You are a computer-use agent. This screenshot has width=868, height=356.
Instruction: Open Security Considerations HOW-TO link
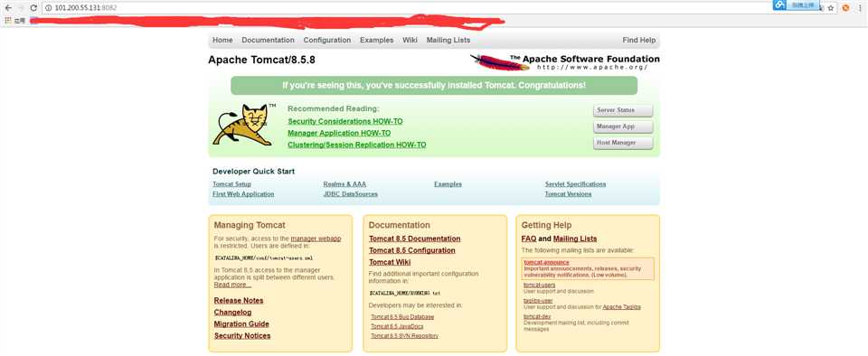tap(345, 121)
